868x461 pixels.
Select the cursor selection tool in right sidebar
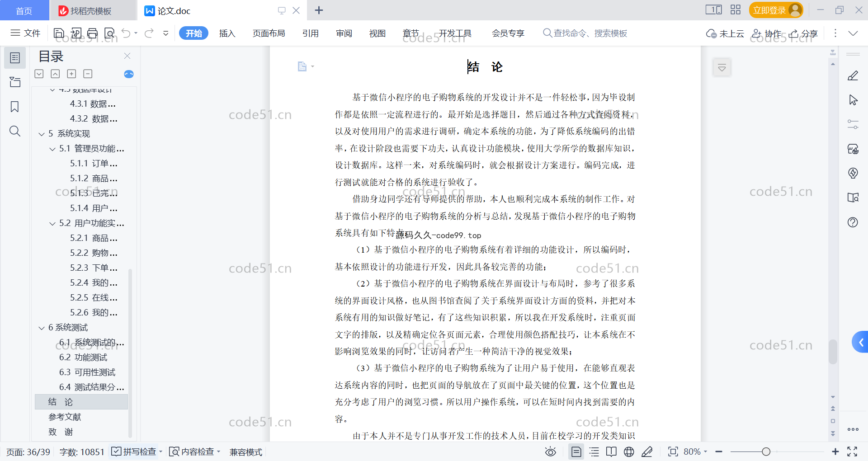point(853,100)
